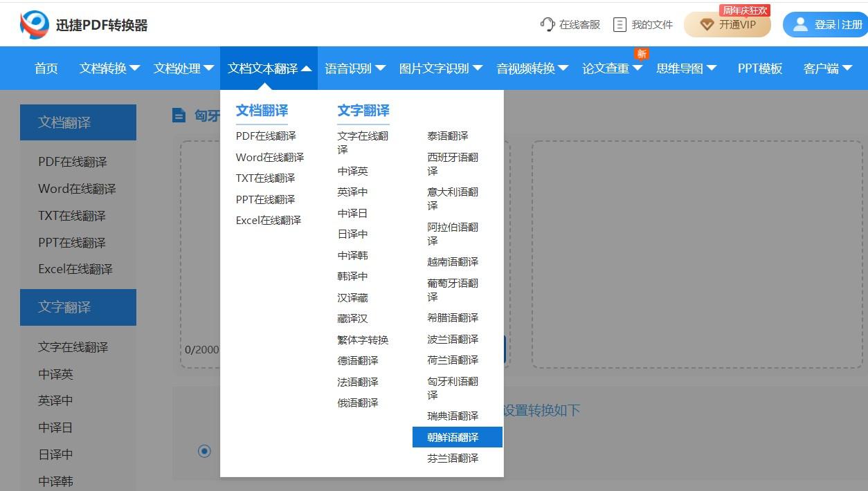The image size is (868, 491).
Task: Select 葡萄牙语翻译 in the dropdown menu
Action: [x=453, y=290]
